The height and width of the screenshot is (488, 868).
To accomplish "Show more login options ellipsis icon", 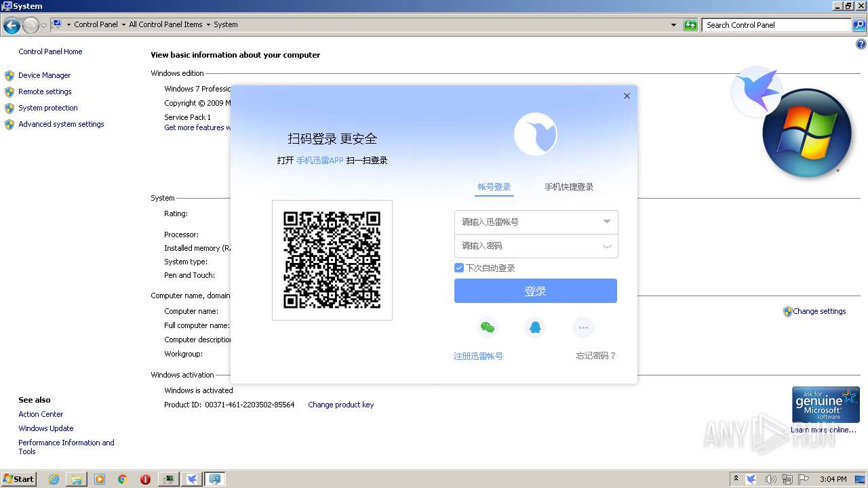I will point(583,328).
